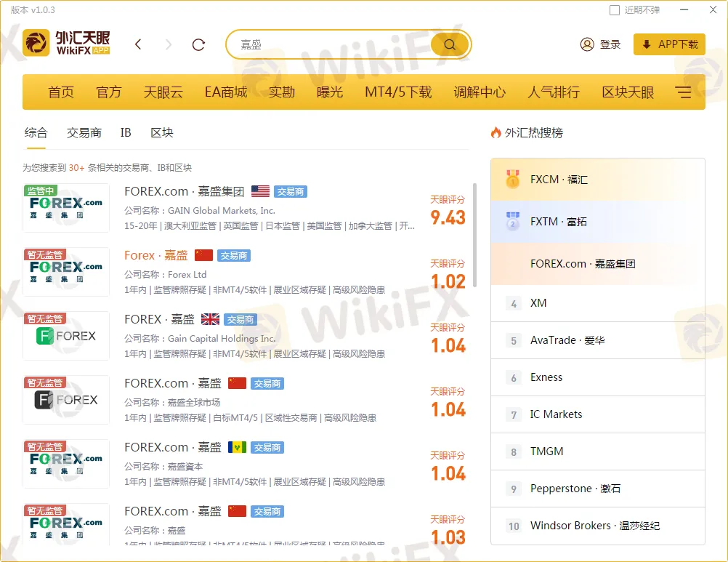Check the 近期不弹 checkbox
Image resolution: width=728 pixels, height=562 pixels.
[x=613, y=9]
